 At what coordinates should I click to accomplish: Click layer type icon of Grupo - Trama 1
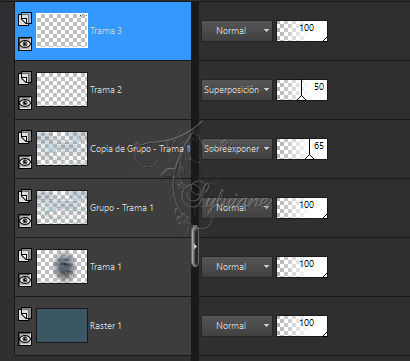tap(25, 197)
